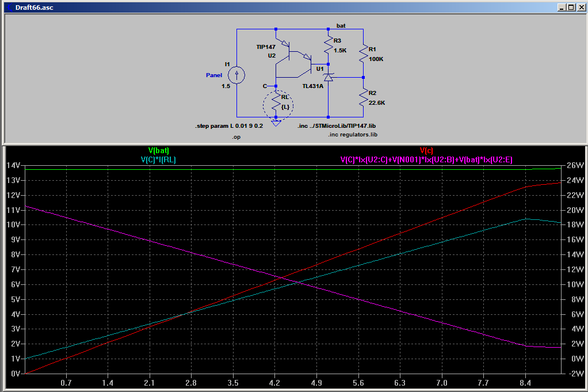Viewport: 588px width, 392px height.
Task: Click the blue 'Panel' comment text
Action: coord(214,75)
